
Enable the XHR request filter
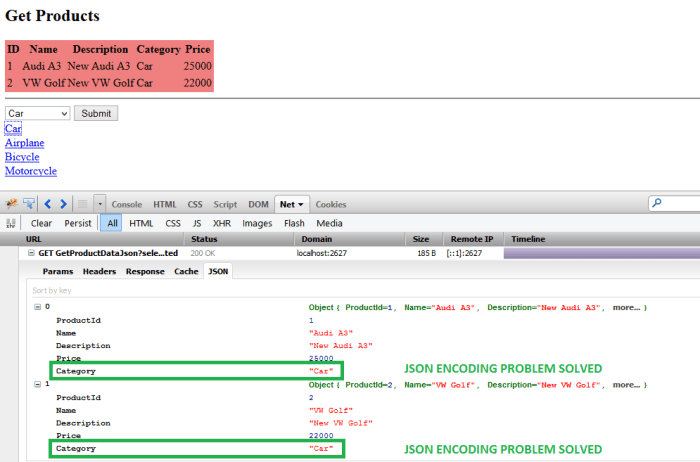coord(221,223)
